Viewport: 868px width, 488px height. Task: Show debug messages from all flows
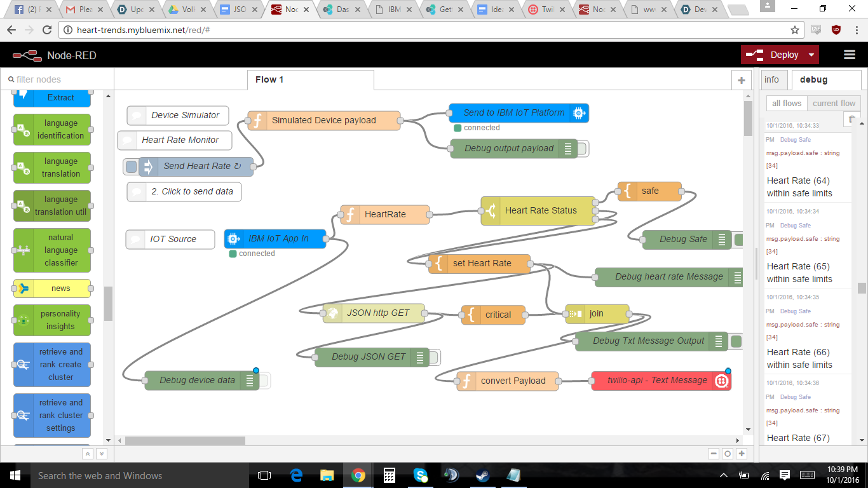[787, 103]
